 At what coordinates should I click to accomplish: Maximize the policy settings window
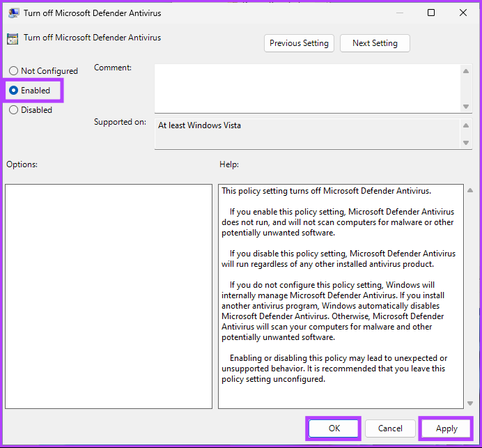[x=431, y=13]
